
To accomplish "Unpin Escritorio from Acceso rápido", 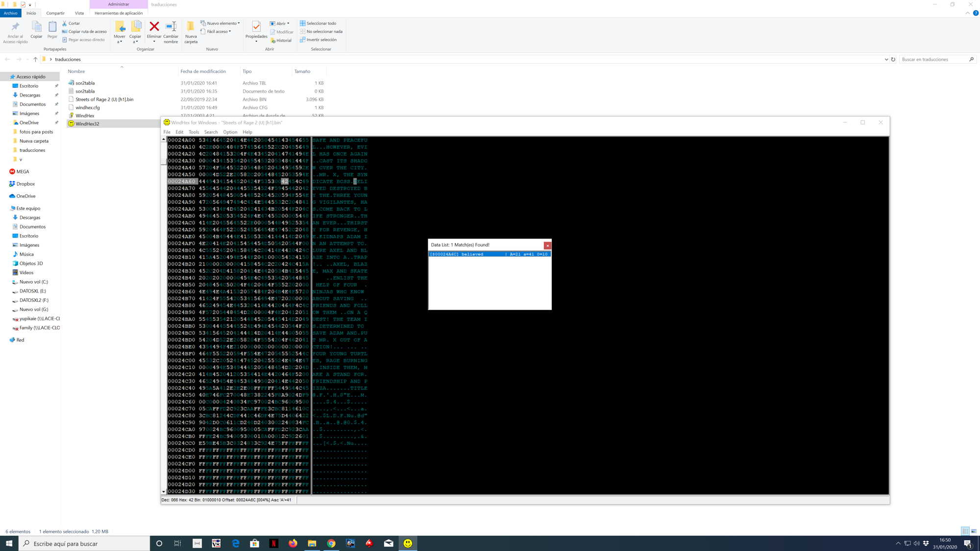I will pyautogui.click(x=56, y=86).
